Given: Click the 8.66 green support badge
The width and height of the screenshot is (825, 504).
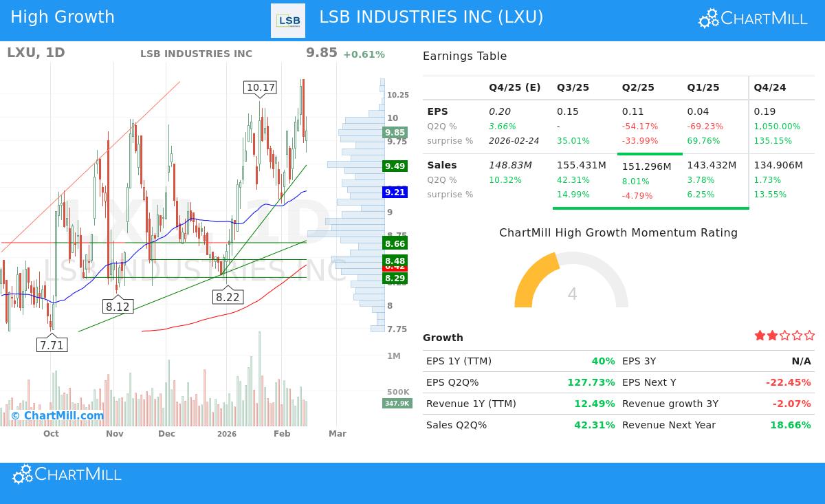Looking at the screenshot, I should point(395,244).
